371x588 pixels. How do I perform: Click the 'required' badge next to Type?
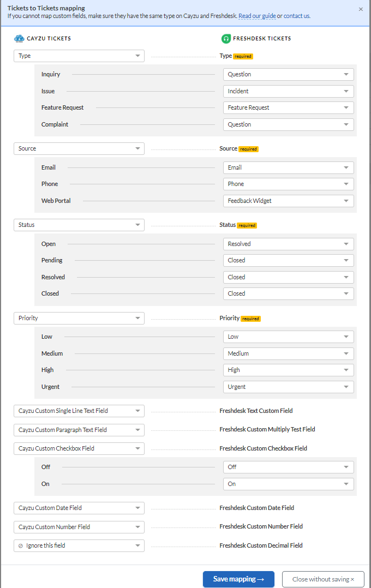tap(243, 56)
